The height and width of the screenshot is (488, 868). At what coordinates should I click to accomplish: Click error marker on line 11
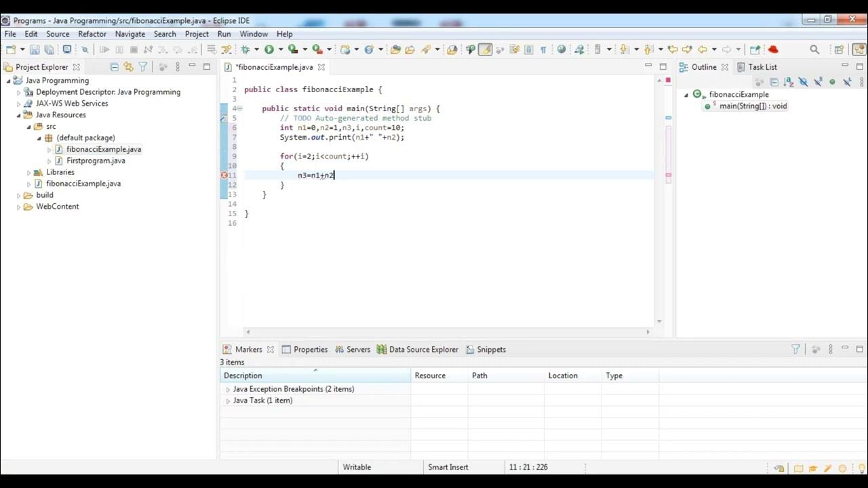[x=224, y=175]
